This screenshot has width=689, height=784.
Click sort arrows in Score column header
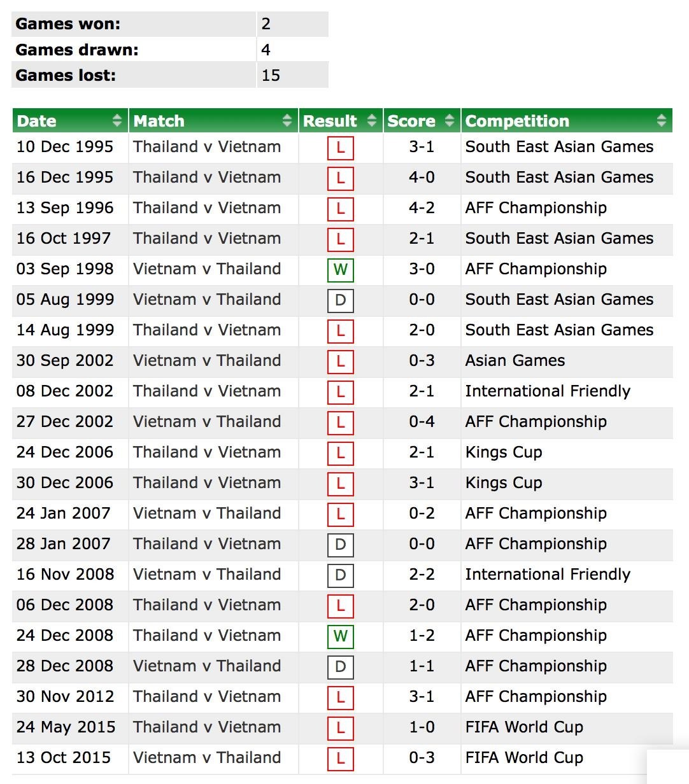[x=450, y=120]
